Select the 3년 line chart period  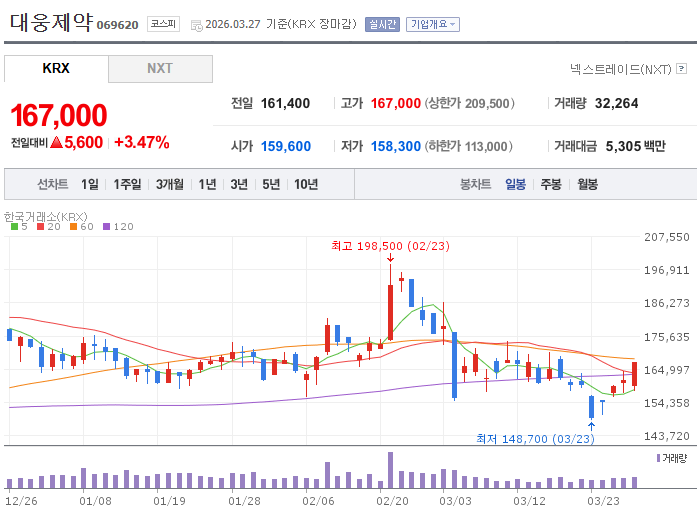coord(239,184)
